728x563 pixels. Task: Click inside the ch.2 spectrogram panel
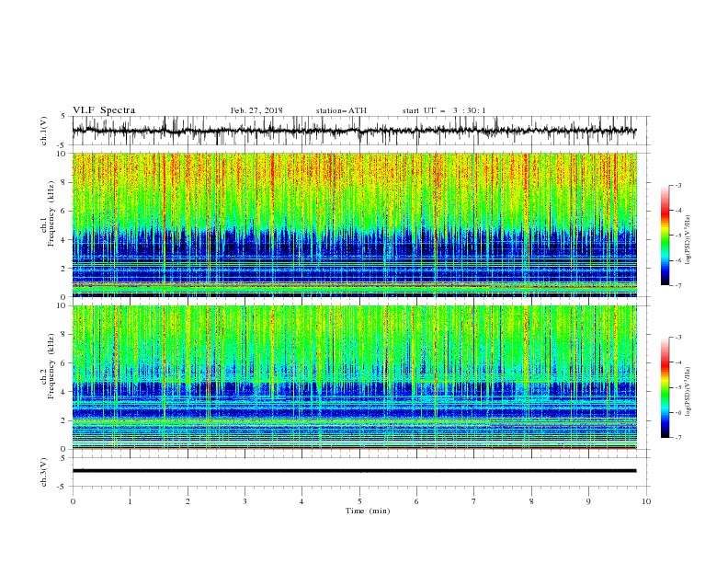click(x=355, y=377)
